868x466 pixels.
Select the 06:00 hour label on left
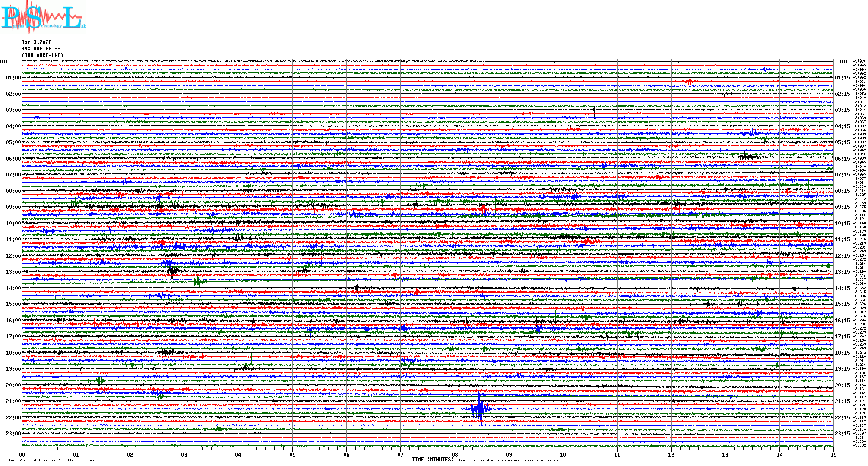13,159
